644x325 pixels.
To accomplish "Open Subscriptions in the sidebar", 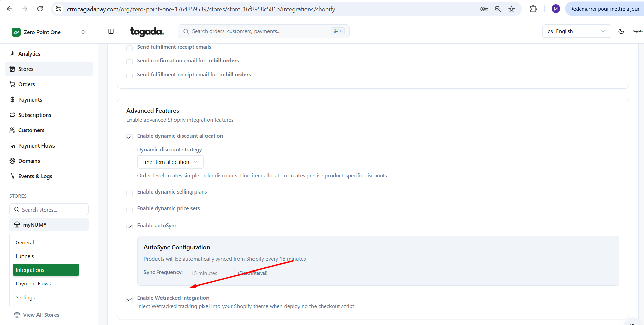I will tap(35, 115).
